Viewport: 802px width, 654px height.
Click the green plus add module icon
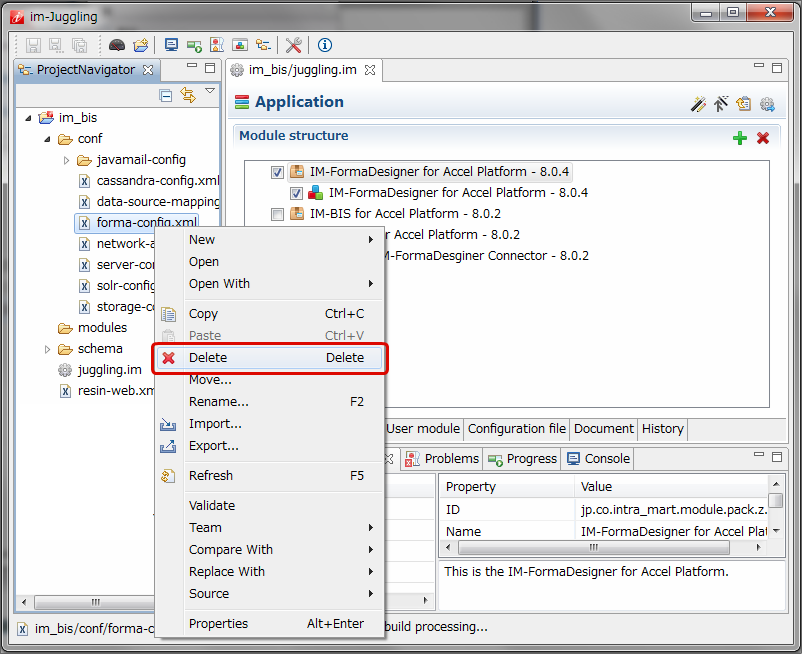740,138
